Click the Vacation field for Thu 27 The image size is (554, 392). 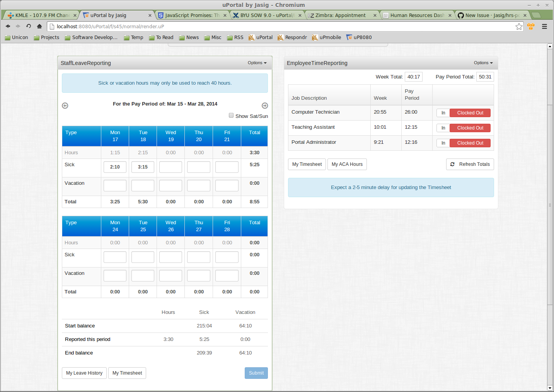click(x=199, y=276)
